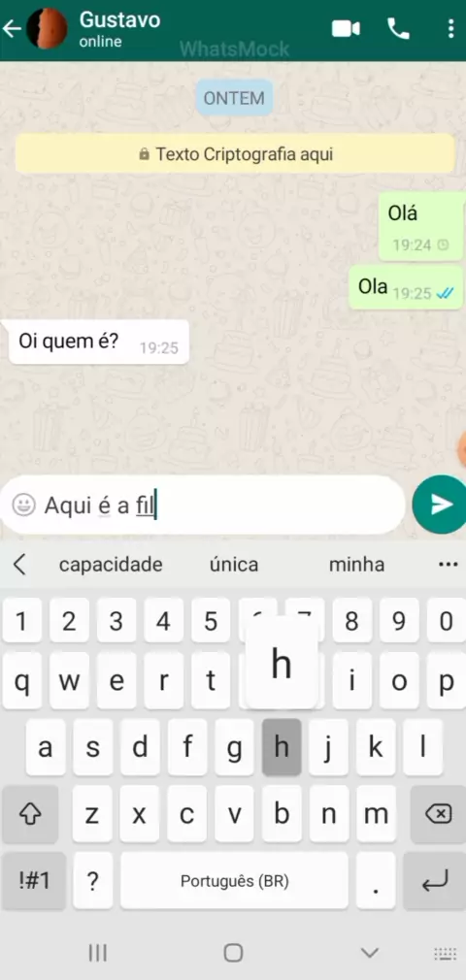Tap the Enter return key
The image size is (466, 980).
435,881
